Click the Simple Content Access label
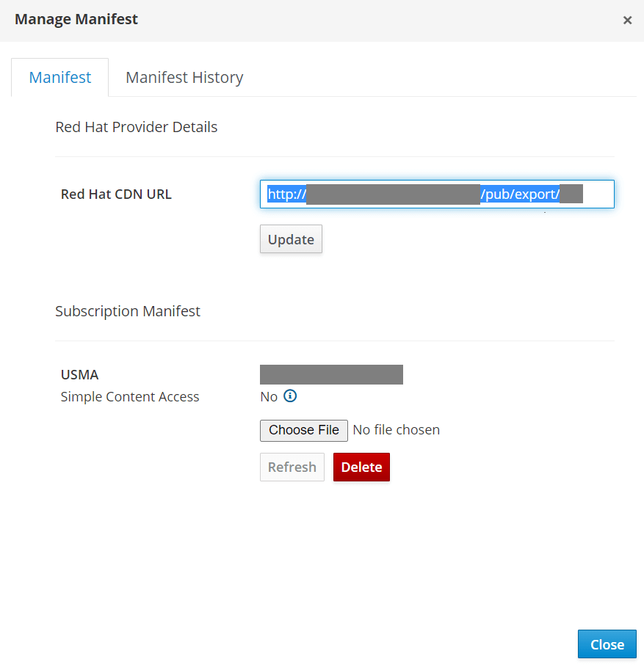This screenshot has height=670, width=644. (x=130, y=397)
